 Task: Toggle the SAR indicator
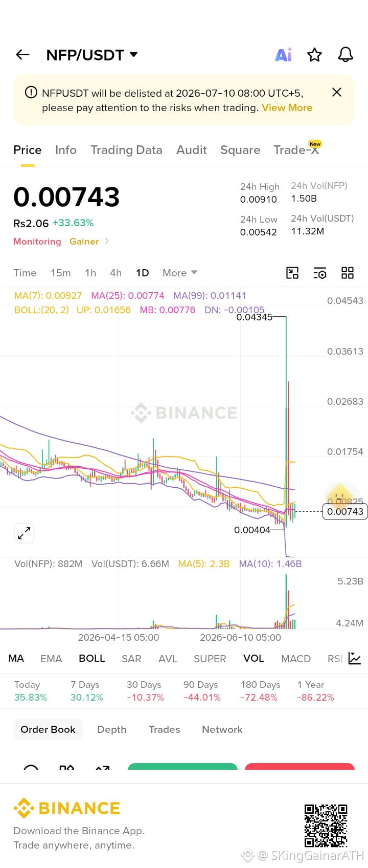coord(131,659)
